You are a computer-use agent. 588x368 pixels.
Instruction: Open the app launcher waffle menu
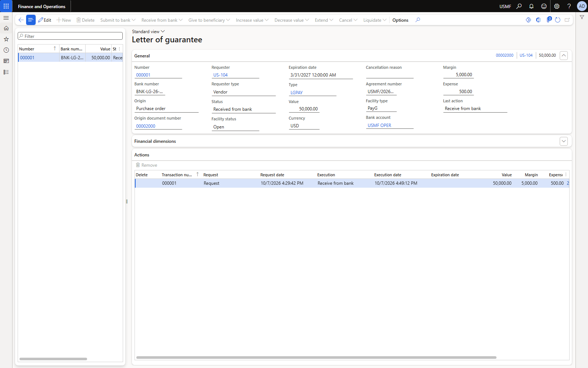6,6
